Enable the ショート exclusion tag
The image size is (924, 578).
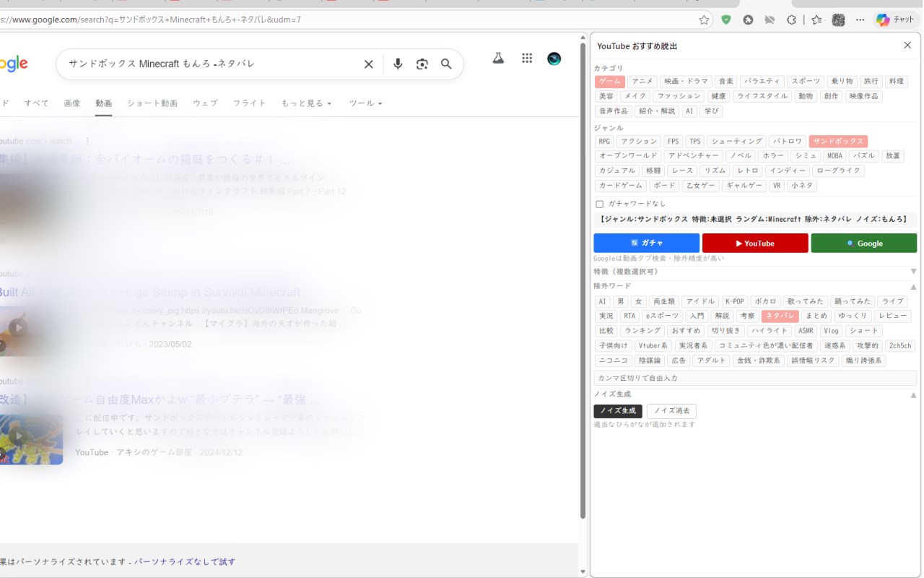[x=863, y=331]
